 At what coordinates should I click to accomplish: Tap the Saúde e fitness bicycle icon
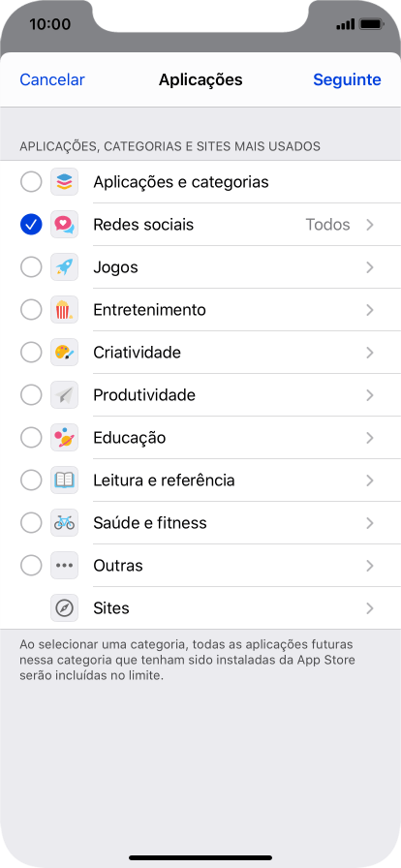(x=64, y=523)
